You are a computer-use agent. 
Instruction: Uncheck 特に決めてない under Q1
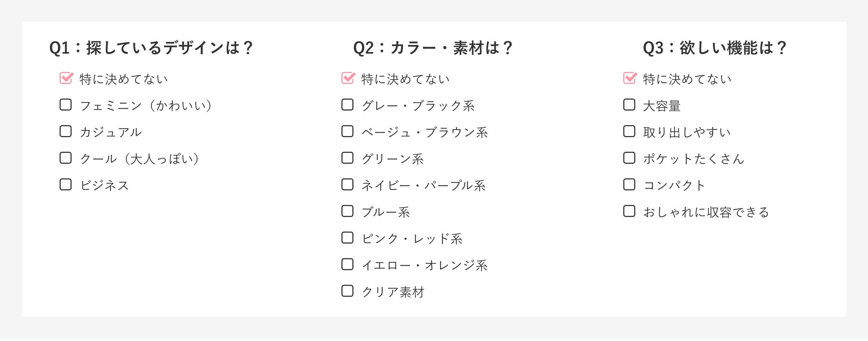pos(66,78)
